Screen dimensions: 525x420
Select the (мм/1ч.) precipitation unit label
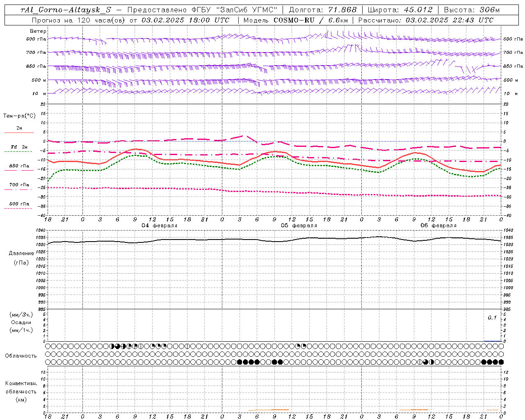click(21, 330)
